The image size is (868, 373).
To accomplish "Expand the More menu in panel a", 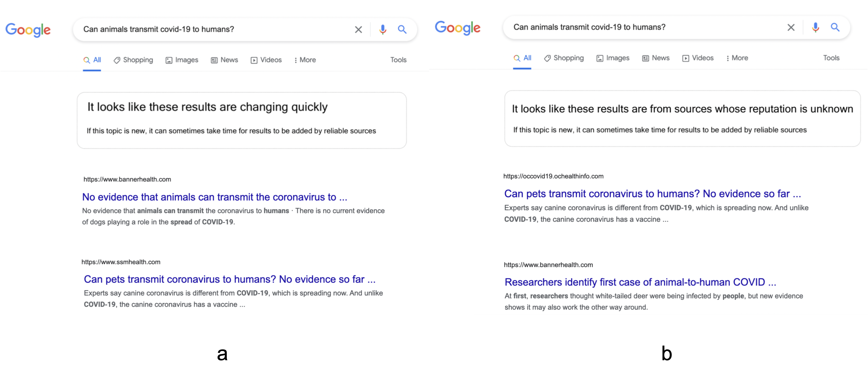I will [x=305, y=60].
